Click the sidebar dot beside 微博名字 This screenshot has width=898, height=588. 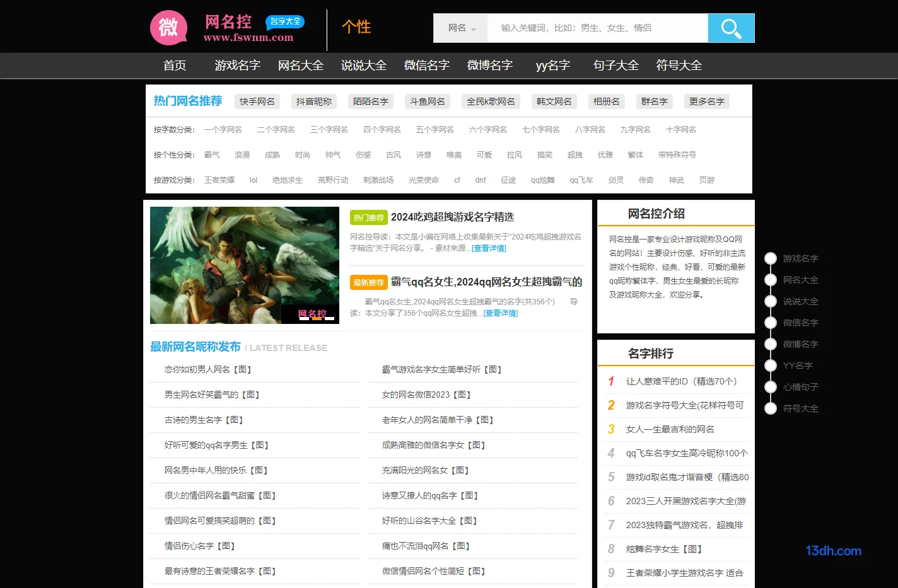[771, 344]
